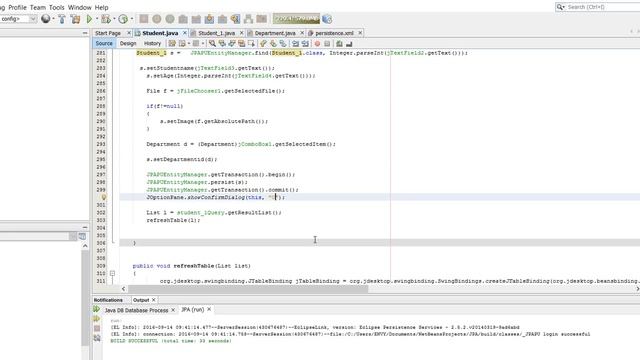Click the uncomment icon at editor toolbar end
Screen dimensions: 640x360
click(x=349, y=43)
